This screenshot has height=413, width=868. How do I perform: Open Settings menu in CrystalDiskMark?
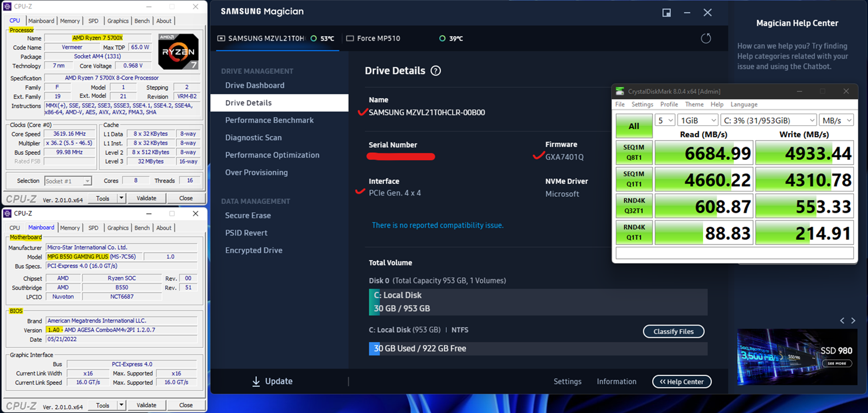click(642, 104)
